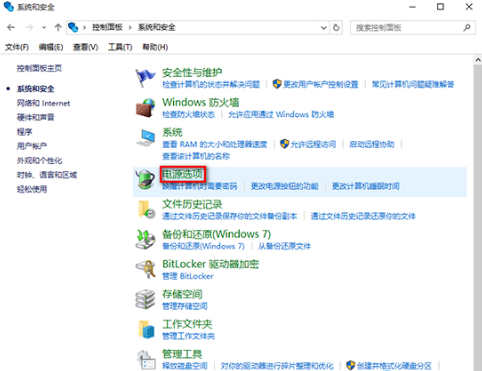
Task: Select 网络和 Internet in sidebar
Action: pos(43,103)
